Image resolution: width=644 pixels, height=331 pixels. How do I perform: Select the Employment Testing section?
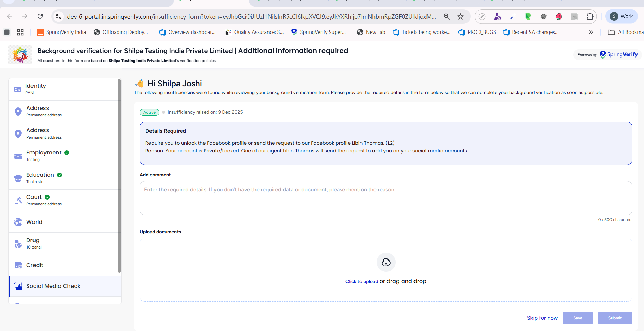coord(43,156)
